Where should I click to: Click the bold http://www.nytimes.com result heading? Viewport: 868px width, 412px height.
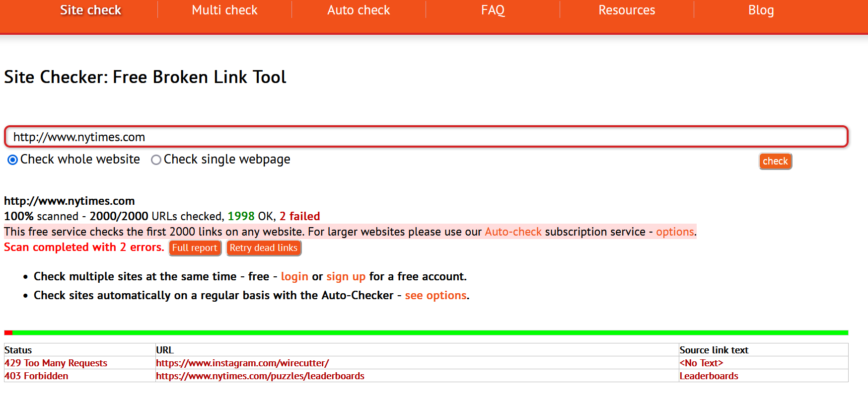(70, 201)
